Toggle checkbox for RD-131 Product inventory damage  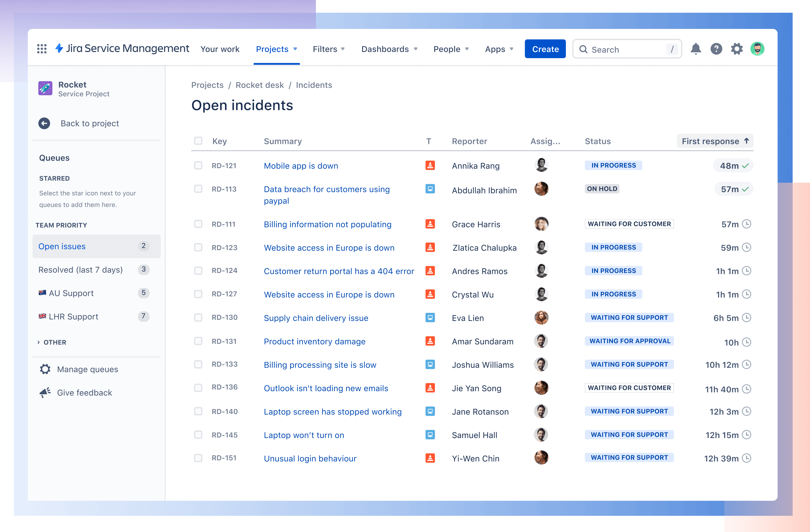point(199,341)
